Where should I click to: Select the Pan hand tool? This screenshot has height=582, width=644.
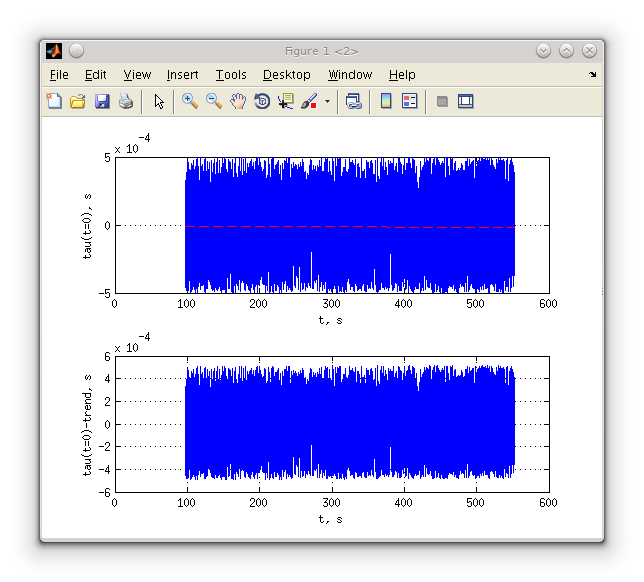238,101
